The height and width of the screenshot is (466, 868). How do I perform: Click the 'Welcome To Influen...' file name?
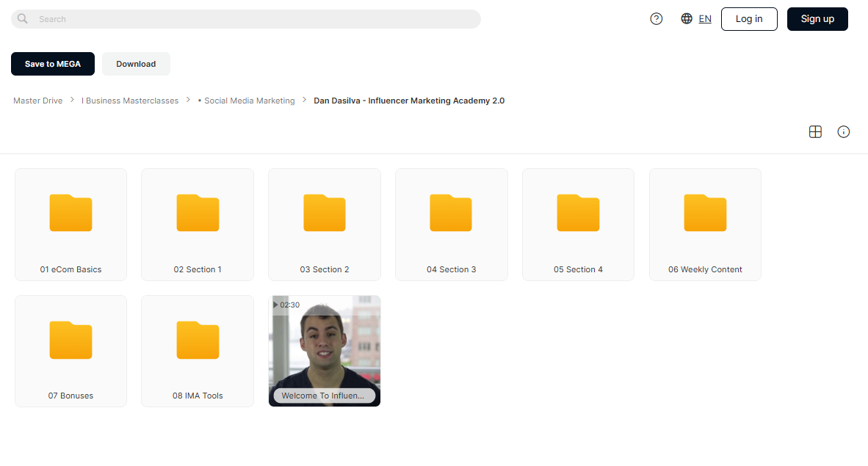(323, 396)
